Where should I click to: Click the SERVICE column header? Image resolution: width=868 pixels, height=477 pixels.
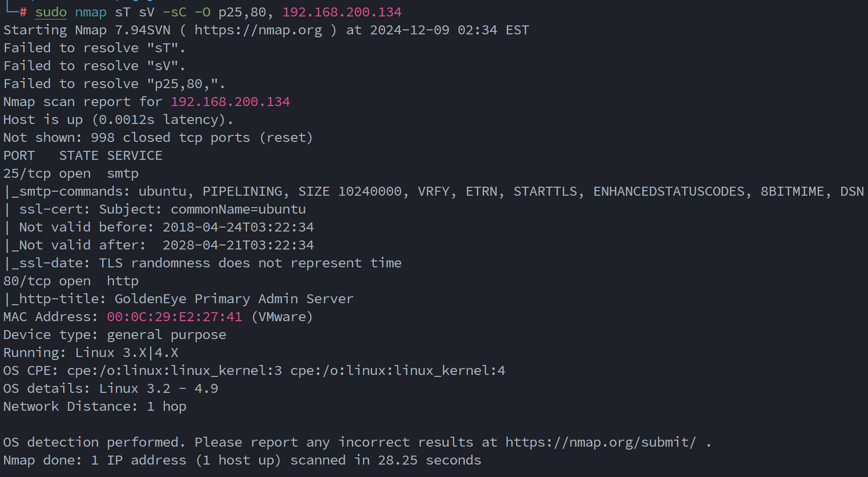[135, 156]
